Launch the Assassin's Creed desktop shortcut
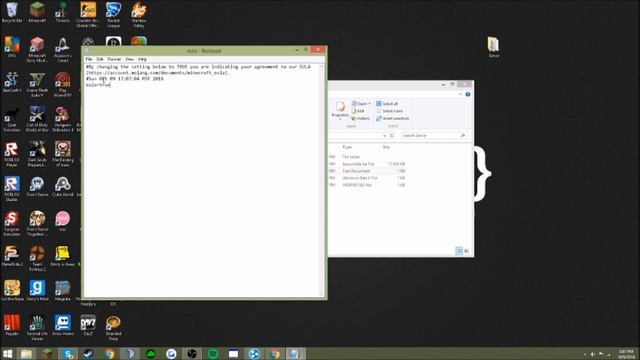 62,50
